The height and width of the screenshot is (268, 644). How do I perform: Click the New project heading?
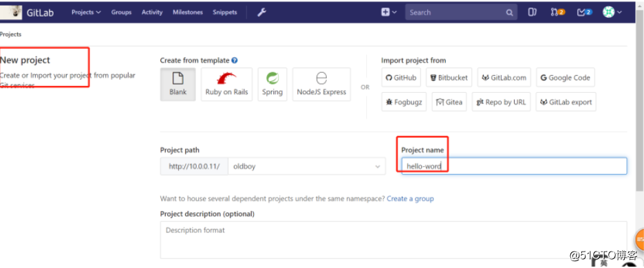point(25,60)
